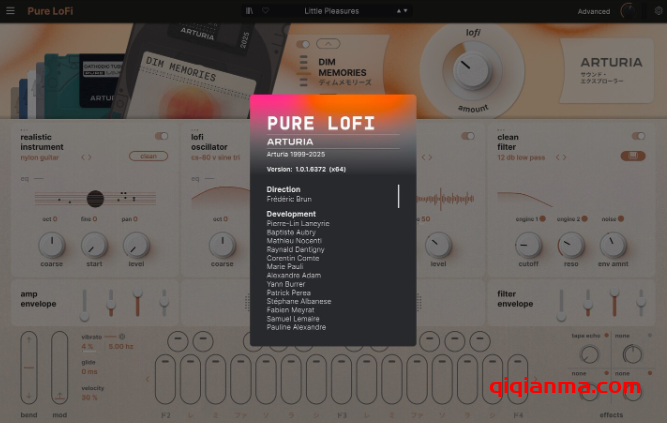Click the start knob
Screen dimensions: 667x423
94,246
